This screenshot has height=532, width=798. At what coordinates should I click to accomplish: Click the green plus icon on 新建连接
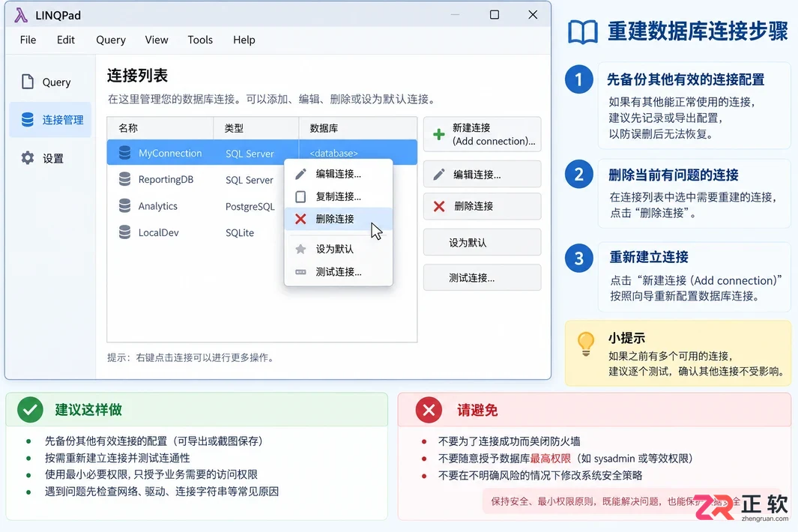click(x=438, y=134)
